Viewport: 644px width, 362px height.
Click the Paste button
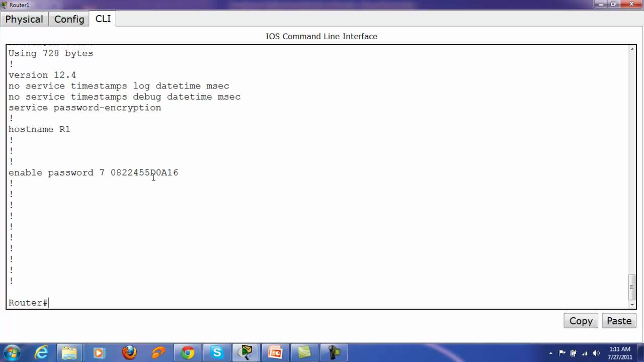pos(619,321)
